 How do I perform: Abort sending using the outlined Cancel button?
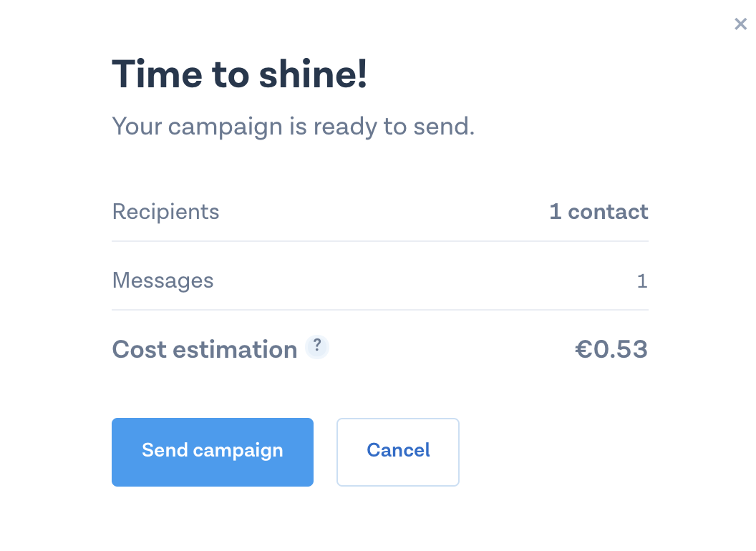coord(398,452)
